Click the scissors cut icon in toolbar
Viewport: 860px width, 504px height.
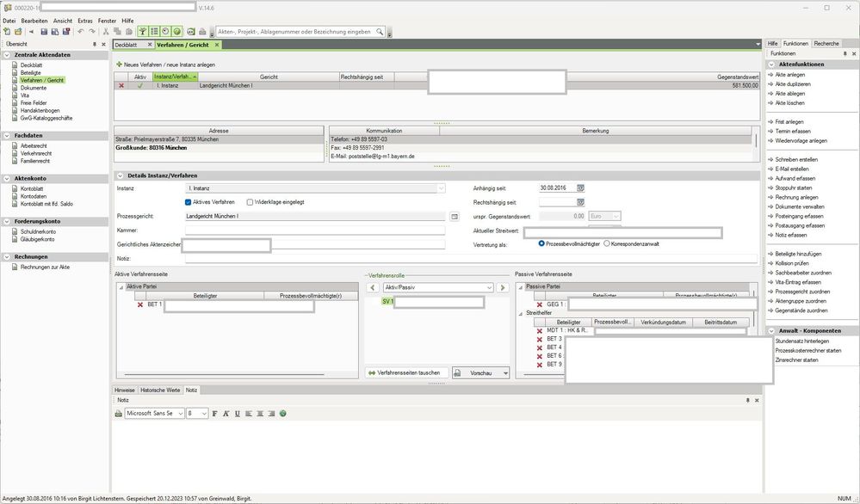(106, 32)
